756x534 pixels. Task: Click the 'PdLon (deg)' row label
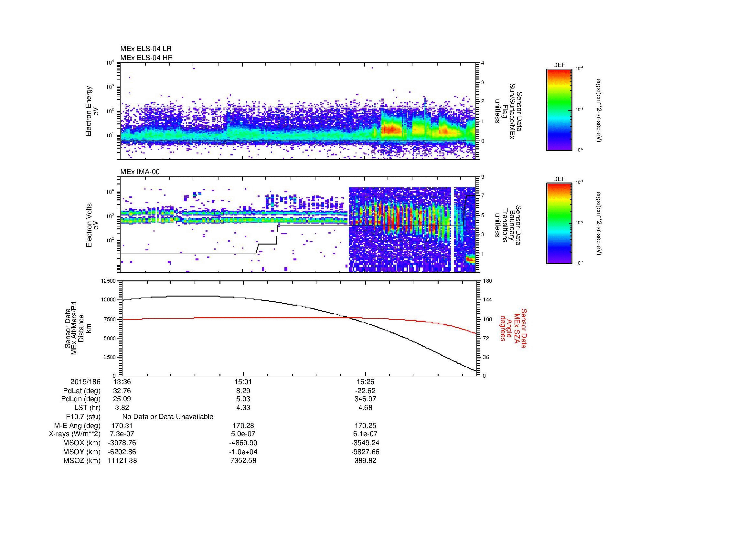(81, 399)
